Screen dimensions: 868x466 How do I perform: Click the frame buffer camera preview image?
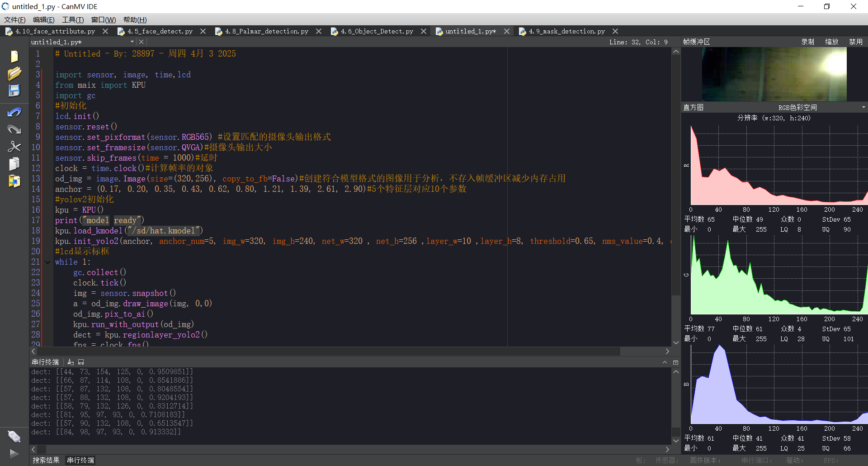[774, 74]
